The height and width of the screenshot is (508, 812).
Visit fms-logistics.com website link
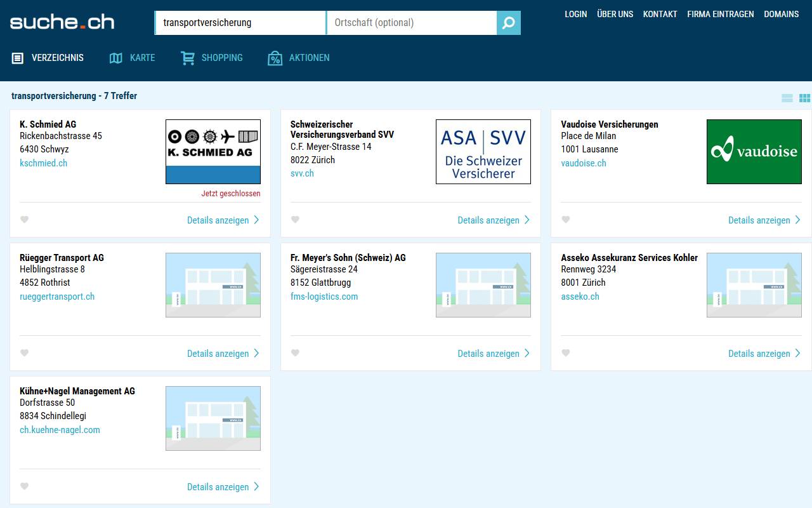tap(324, 297)
